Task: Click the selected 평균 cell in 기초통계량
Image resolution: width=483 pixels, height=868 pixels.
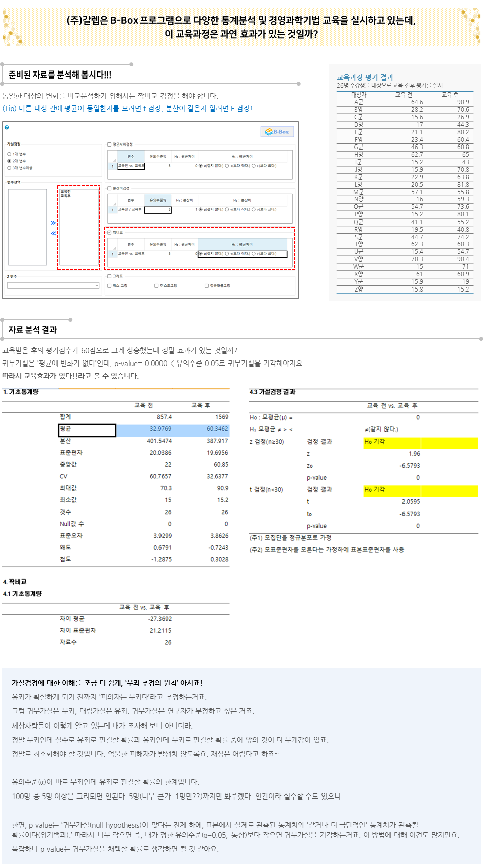Action: (87, 430)
